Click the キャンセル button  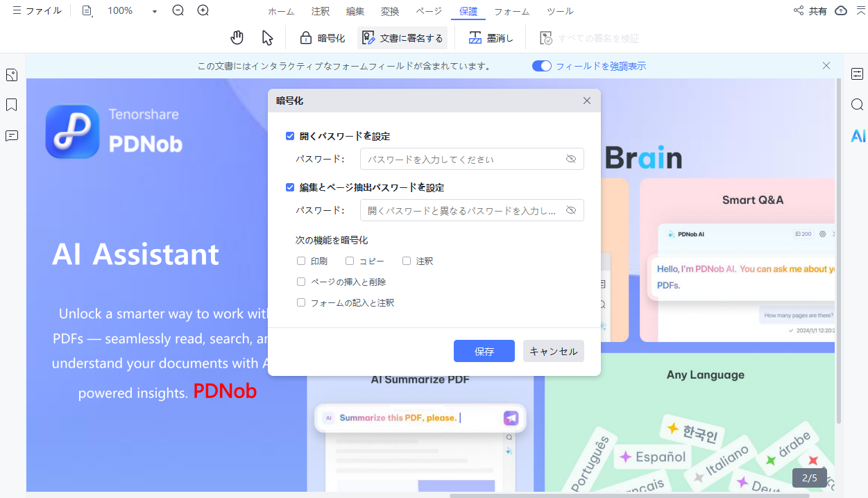pos(554,351)
